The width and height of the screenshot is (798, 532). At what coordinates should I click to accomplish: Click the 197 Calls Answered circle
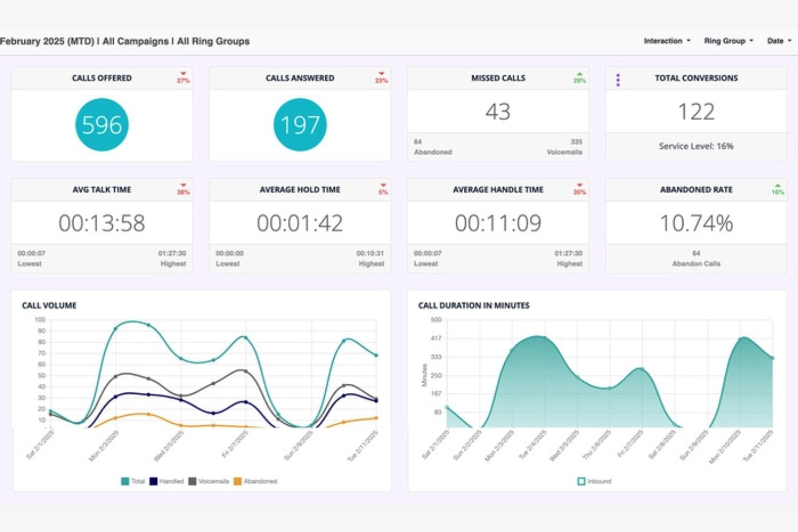300,125
